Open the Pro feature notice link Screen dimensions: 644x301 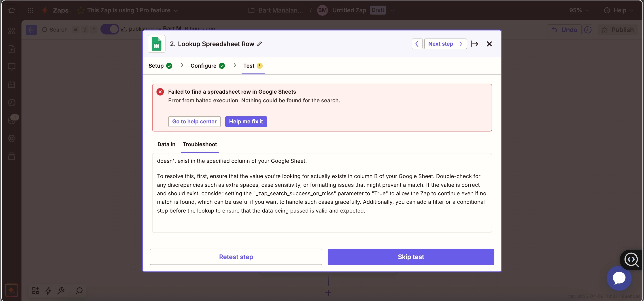[x=128, y=10]
